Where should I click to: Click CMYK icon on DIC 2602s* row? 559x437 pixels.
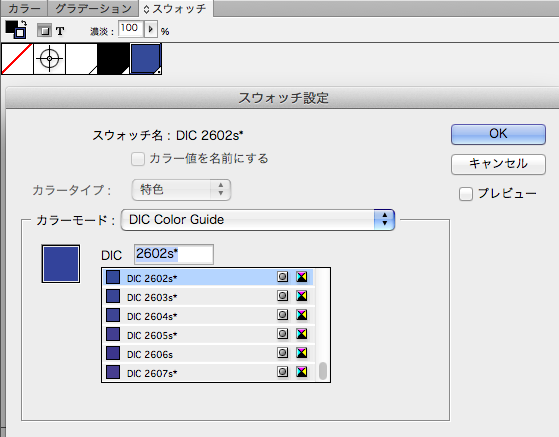(302, 277)
